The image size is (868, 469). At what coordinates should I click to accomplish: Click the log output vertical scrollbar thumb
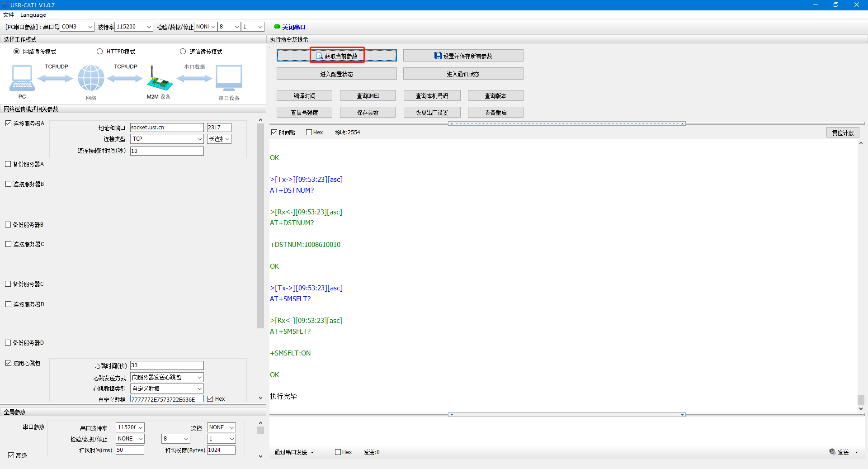coord(861,400)
